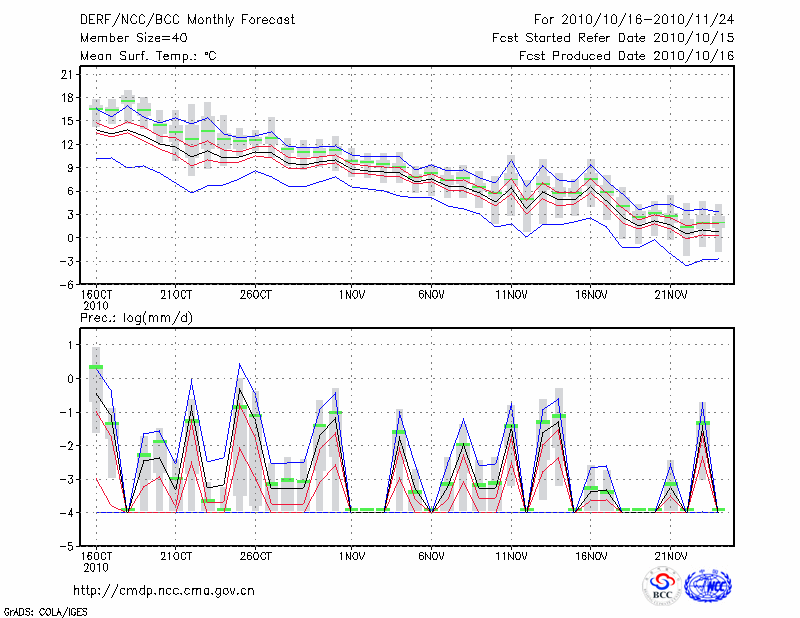Click the BCC logo
This screenshot has height=618, width=800.
click(x=661, y=586)
